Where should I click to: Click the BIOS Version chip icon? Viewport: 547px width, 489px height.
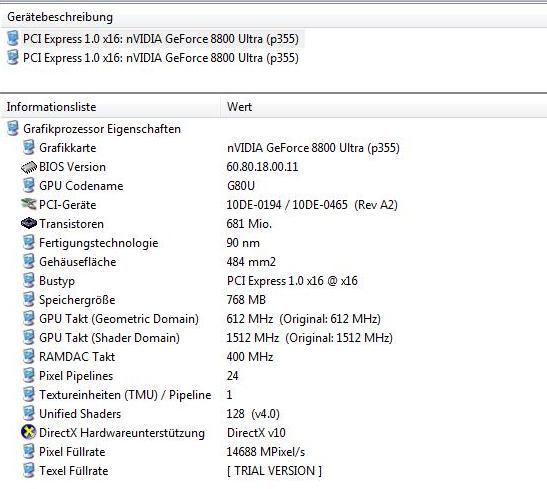coord(29,167)
